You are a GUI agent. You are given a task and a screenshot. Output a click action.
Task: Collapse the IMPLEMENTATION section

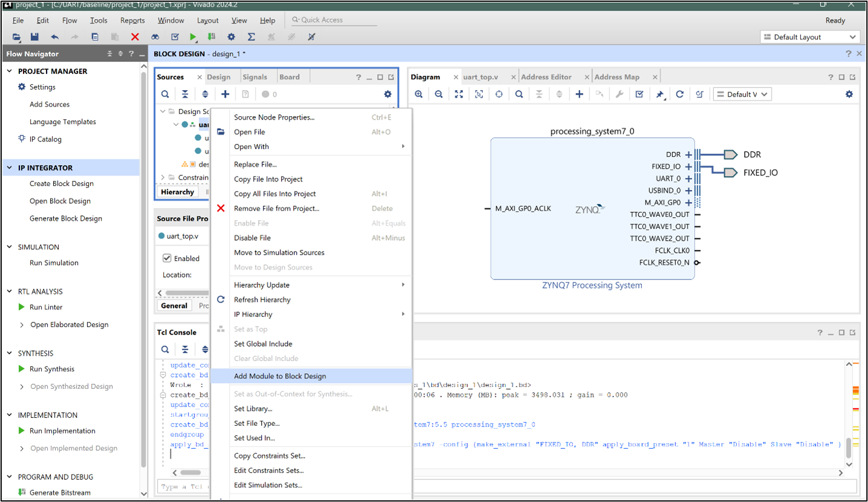pyautogui.click(x=10, y=416)
